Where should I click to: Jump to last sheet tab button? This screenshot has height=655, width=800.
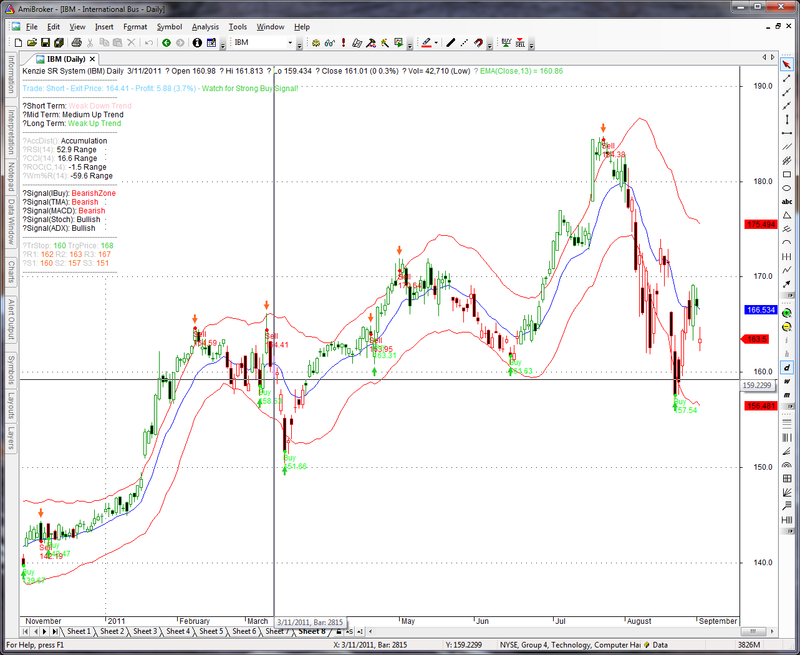coord(55,632)
